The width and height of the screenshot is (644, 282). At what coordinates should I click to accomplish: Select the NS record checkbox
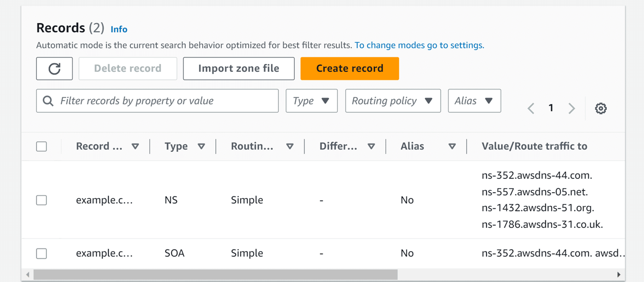(x=41, y=200)
